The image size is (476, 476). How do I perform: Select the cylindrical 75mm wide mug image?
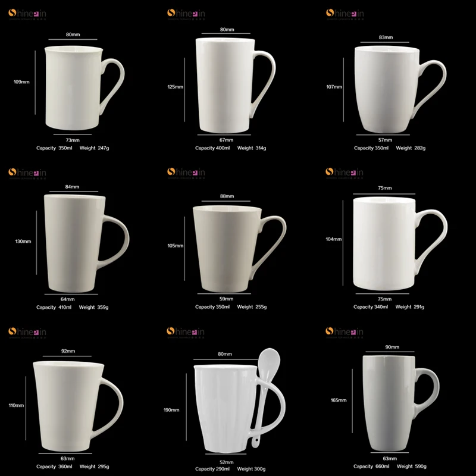coord(400,244)
